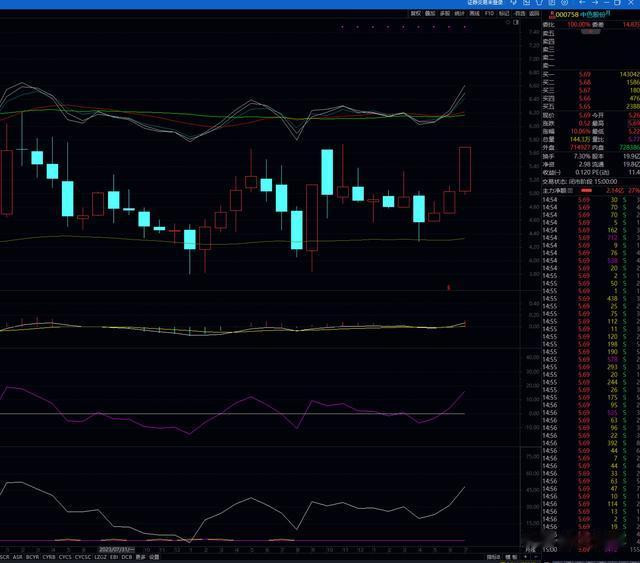Image resolution: width=640 pixels, height=563 pixels.
Task: Open the F10 company info
Action: (x=489, y=13)
